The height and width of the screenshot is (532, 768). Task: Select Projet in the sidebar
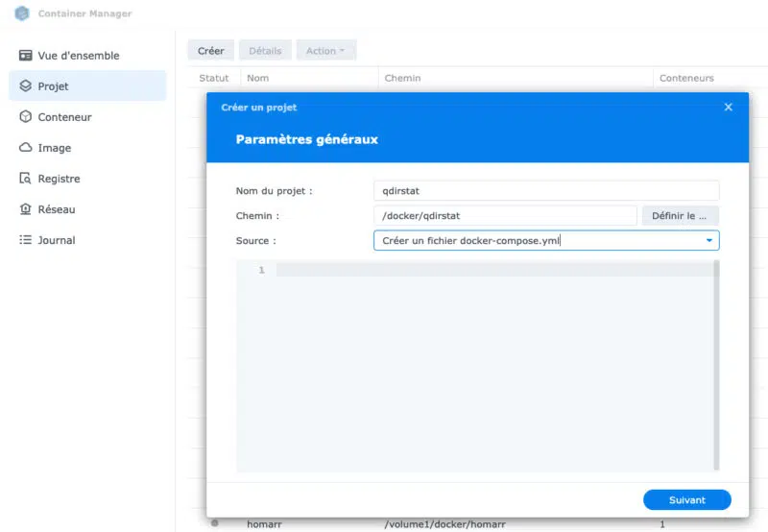[87, 85]
